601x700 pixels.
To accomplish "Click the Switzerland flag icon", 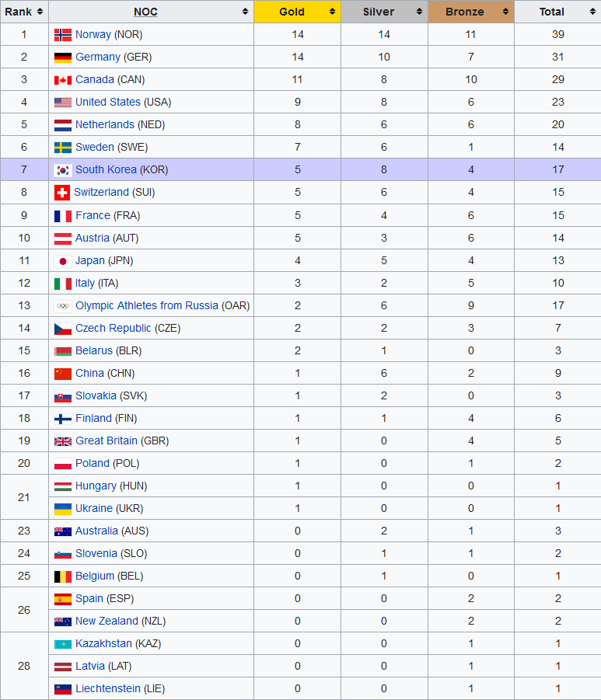I will pos(61,193).
